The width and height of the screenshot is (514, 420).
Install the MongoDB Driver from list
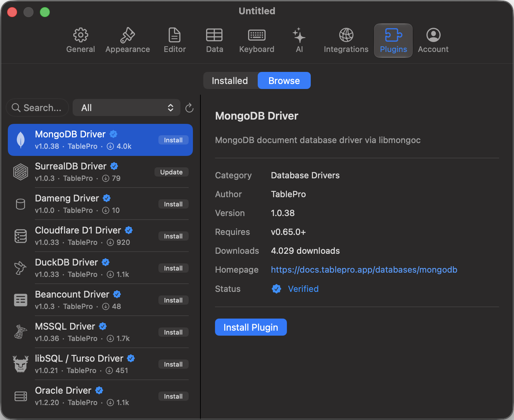173,140
